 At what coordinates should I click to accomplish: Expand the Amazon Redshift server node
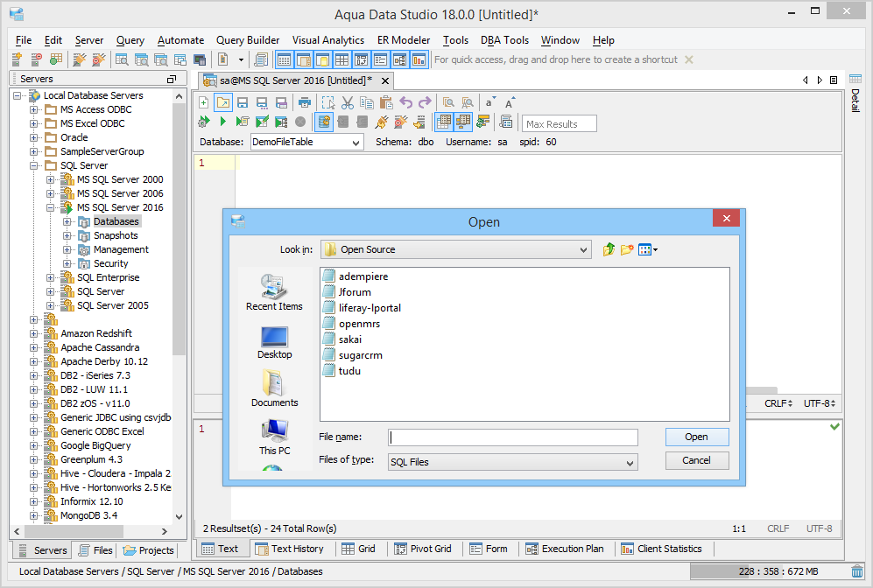[x=34, y=333]
